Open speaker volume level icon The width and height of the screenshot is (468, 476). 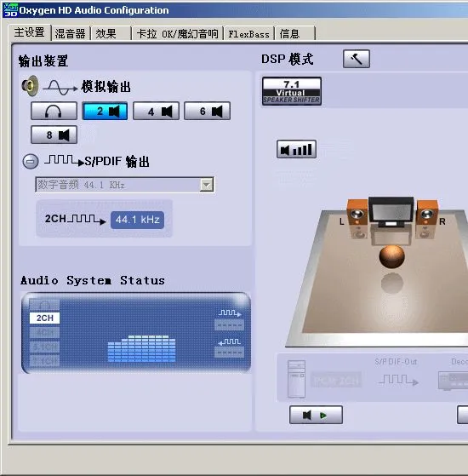[x=296, y=149]
